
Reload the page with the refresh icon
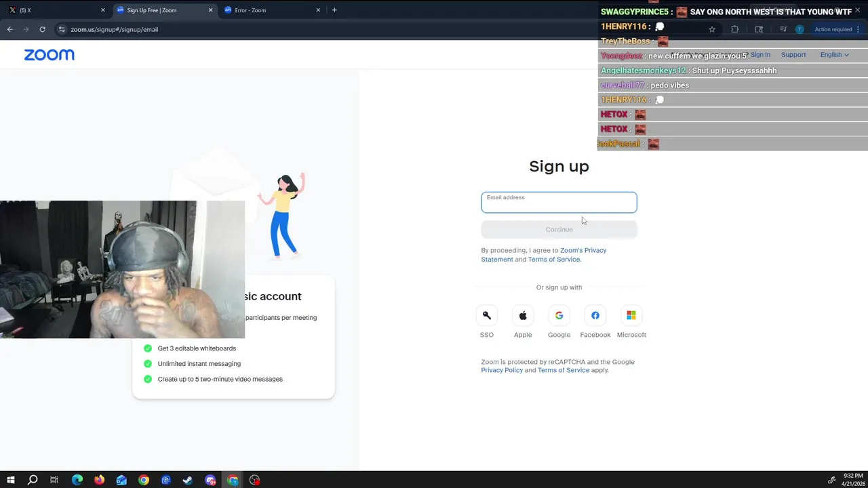click(x=42, y=29)
